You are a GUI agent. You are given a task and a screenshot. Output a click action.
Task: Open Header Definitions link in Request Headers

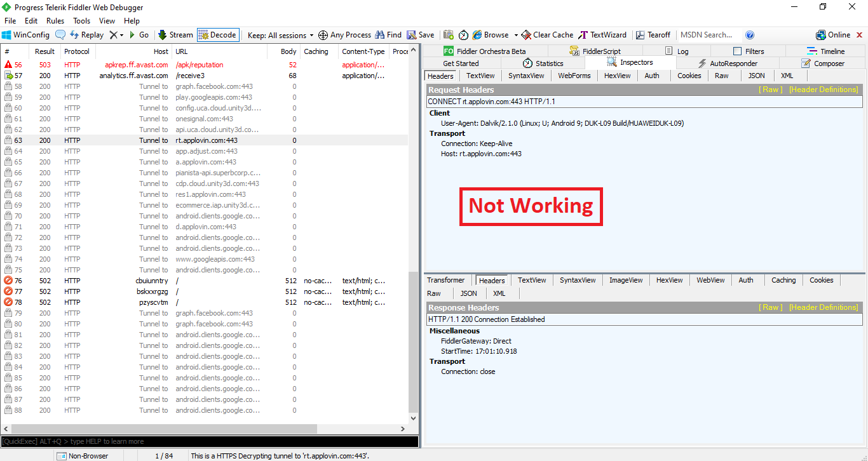tap(824, 90)
